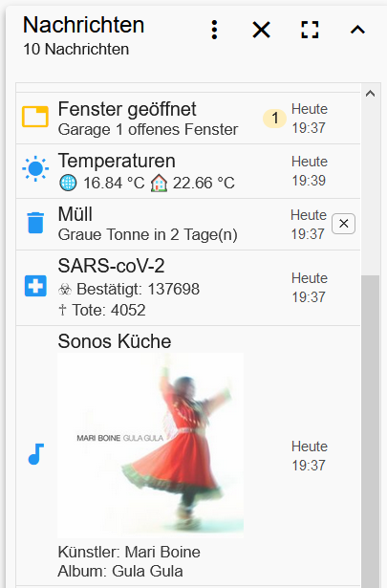Select the Fenster geöffnet message

[x=188, y=119]
